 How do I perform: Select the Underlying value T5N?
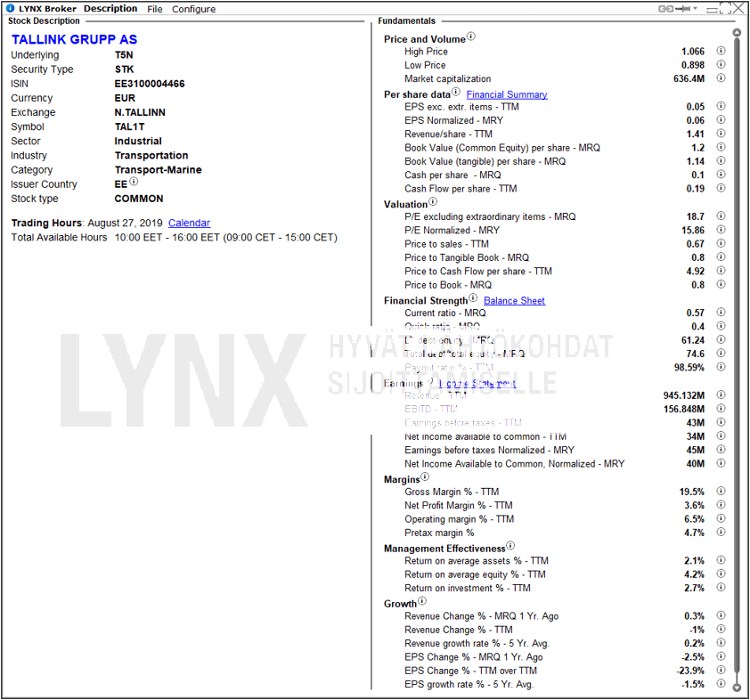[x=124, y=55]
